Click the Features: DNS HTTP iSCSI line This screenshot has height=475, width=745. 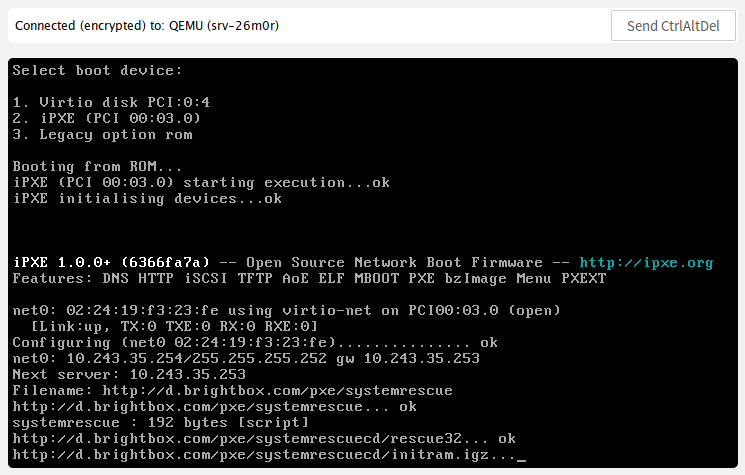(x=309, y=278)
